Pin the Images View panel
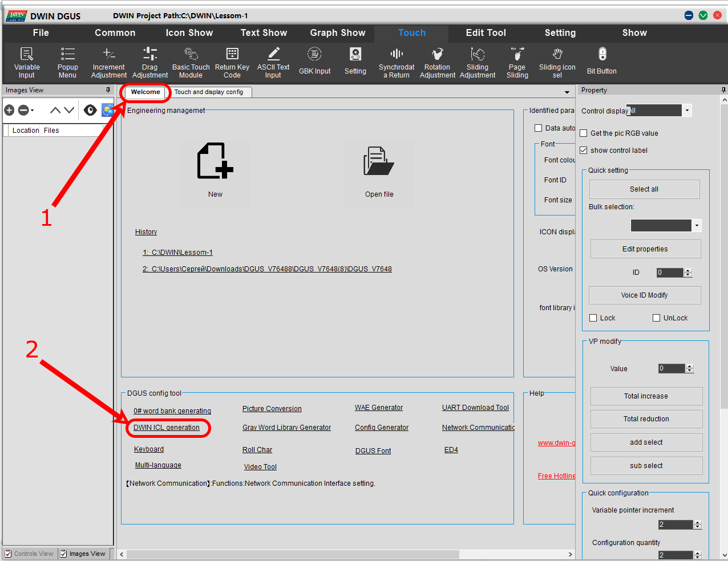The image size is (728, 561). [x=108, y=90]
